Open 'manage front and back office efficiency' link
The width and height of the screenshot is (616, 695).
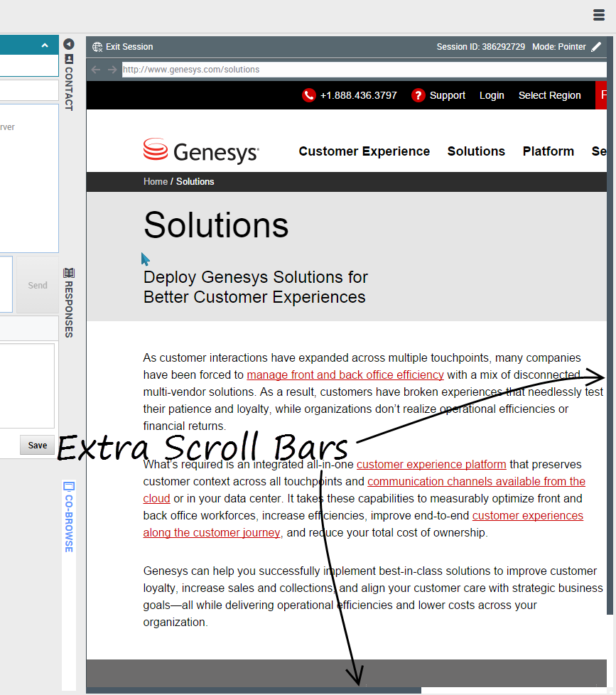point(345,375)
